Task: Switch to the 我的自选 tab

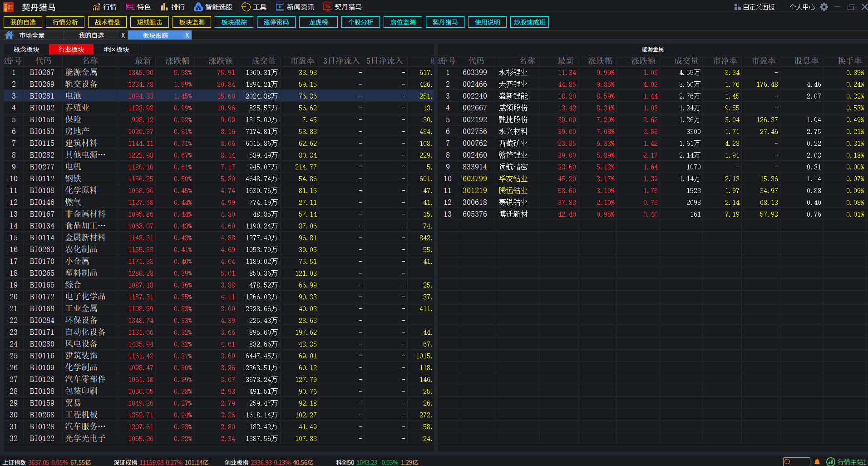Action: (x=90, y=35)
